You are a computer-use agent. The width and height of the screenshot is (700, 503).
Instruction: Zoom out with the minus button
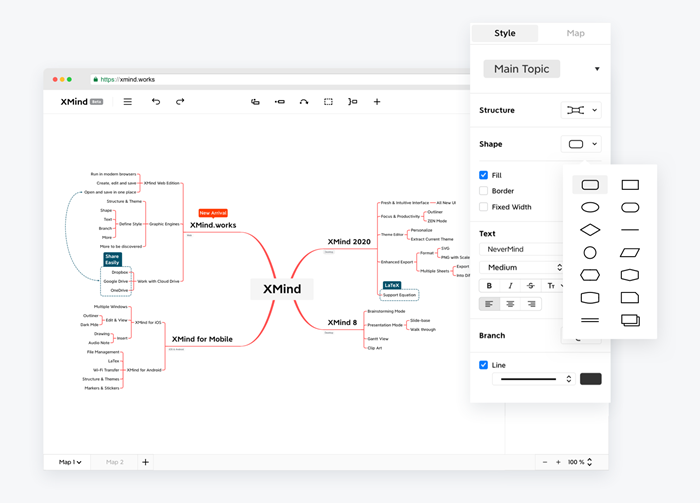(545, 462)
